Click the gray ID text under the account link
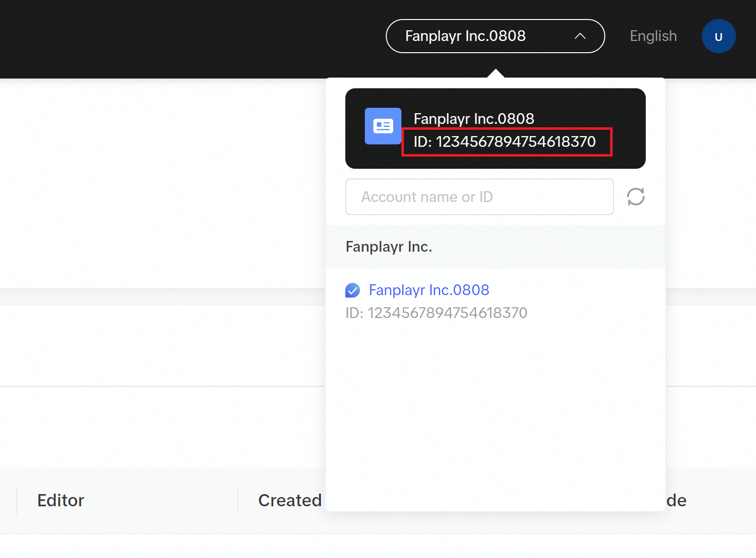756x558 pixels. (x=436, y=313)
